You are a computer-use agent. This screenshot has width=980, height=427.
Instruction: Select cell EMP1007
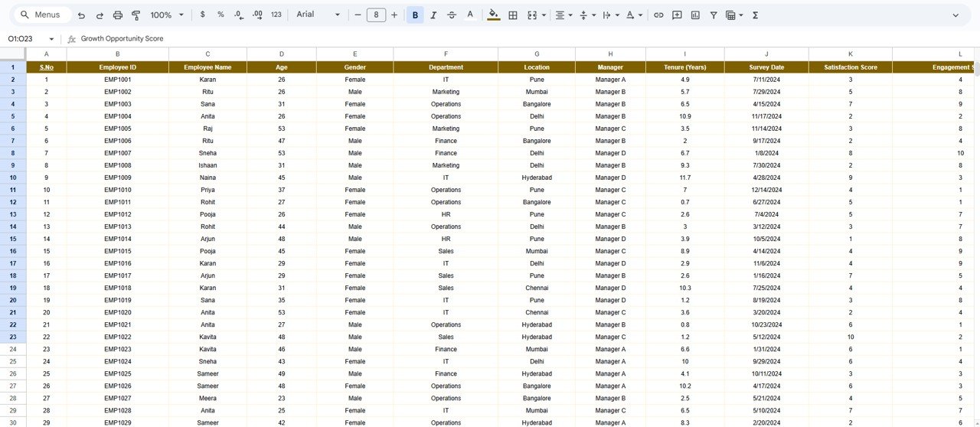(117, 153)
